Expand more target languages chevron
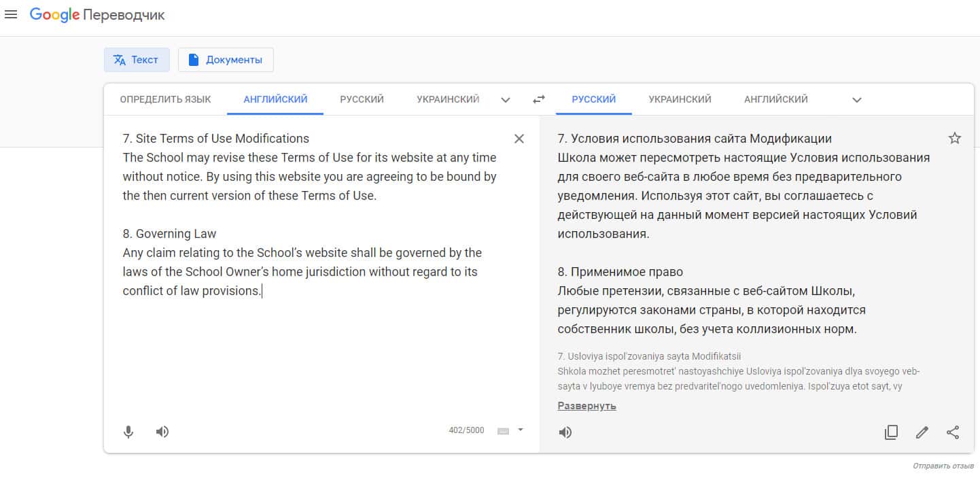This screenshot has width=980, height=482. 857,100
